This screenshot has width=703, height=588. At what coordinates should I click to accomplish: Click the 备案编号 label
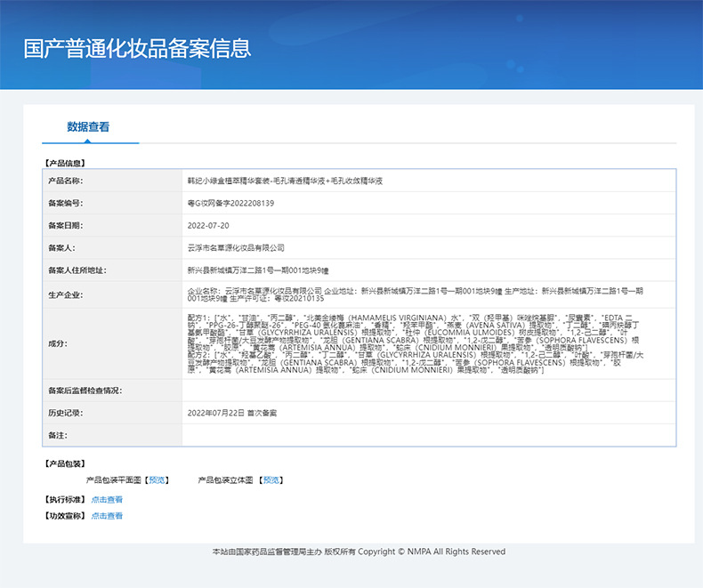coord(66,203)
